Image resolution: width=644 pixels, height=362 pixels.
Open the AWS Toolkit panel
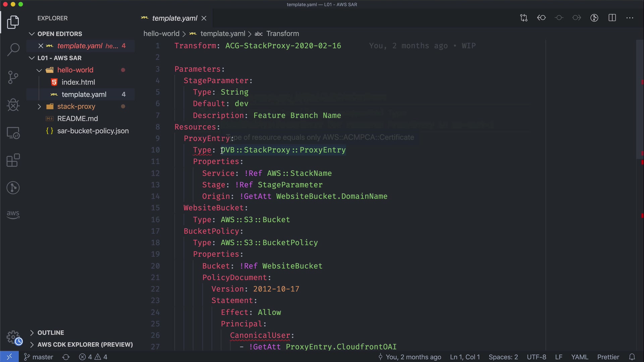point(13,215)
